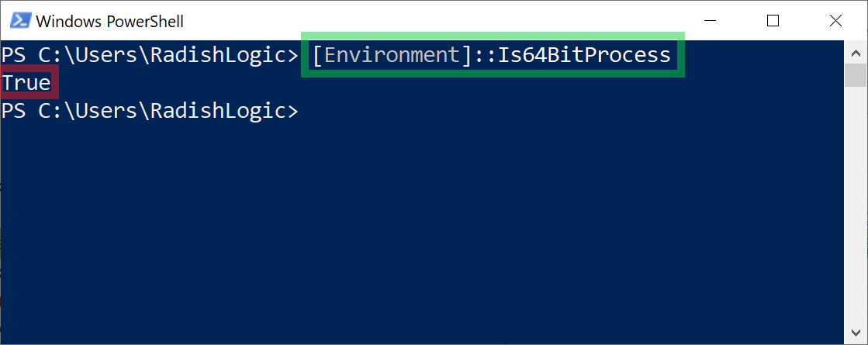The image size is (868, 345).
Task: Click the vertical scrollbar thumb
Action: 856,76
